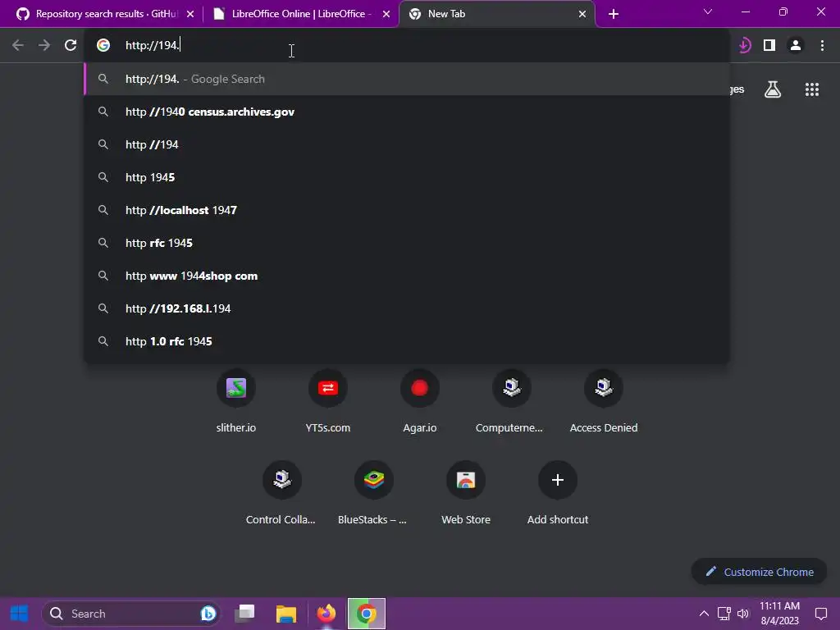The height and width of the screenshot is (630, 840).
Task: Open the Chrome three-dot menu
Action: [822, 45]
